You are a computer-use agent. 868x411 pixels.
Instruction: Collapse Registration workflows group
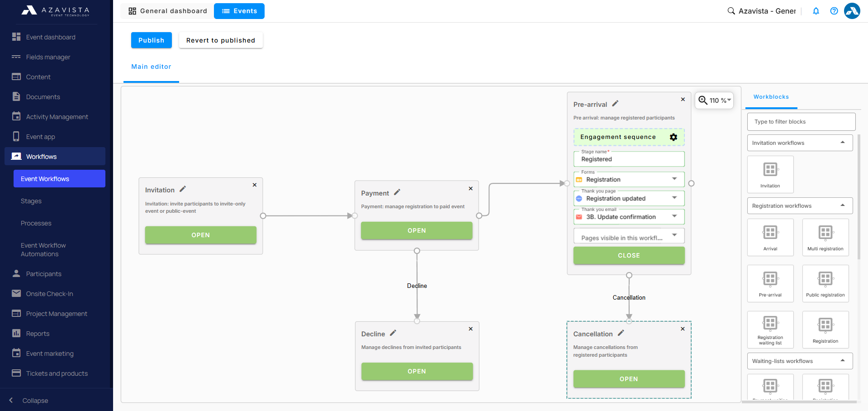pos(800,206)
